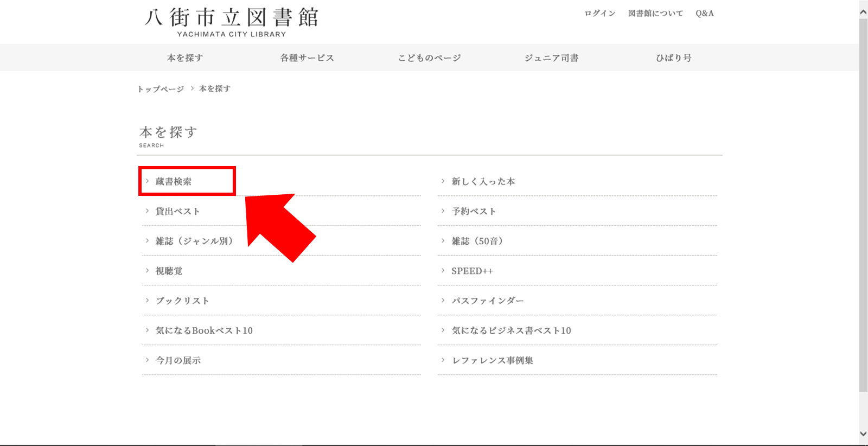Open the パスファインダー link
This screenshot has height=446, width=868.
tap(488, 301)
